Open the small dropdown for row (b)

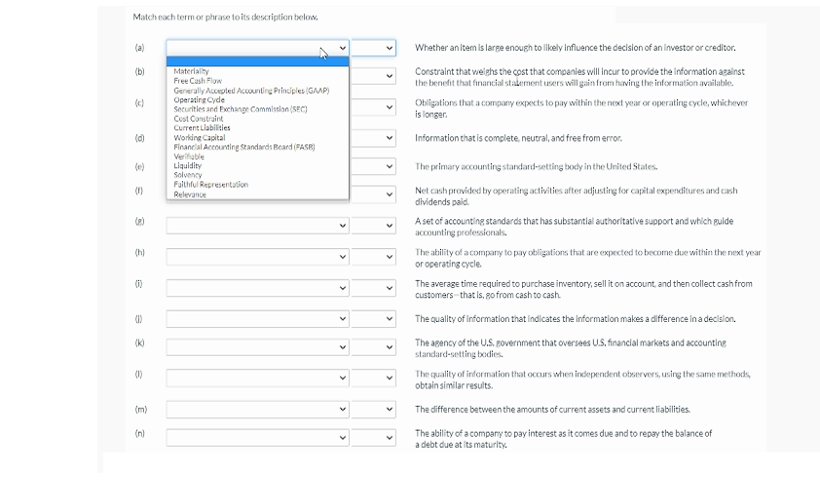[373, 76]
